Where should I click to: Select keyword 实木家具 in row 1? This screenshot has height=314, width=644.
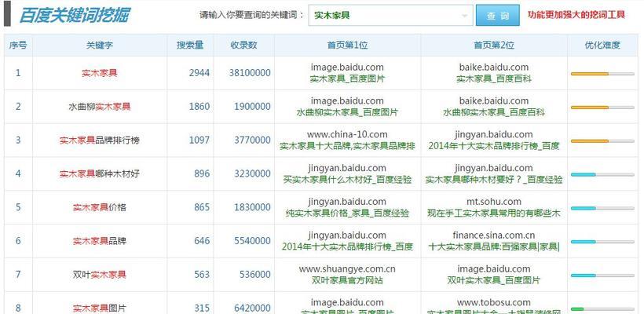100,73
